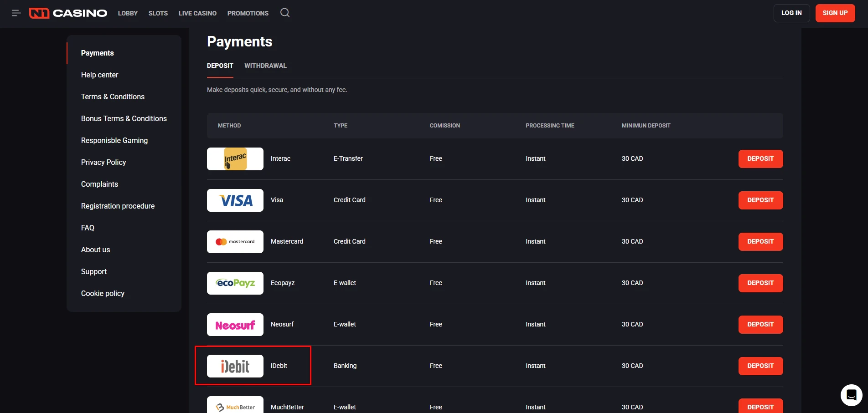Click the Interac payment logo

click(x=235, y=159)
